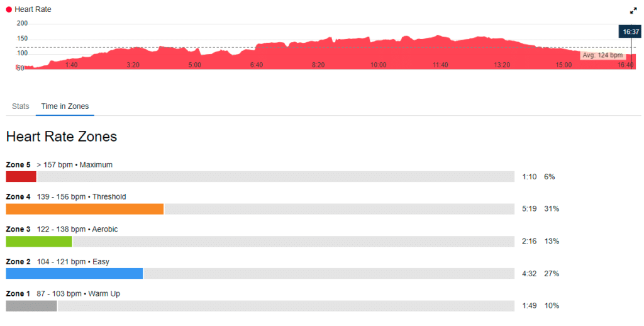Click the red Heart Rate legend dot
Screen dimensions: 644x326
[9, 9]
